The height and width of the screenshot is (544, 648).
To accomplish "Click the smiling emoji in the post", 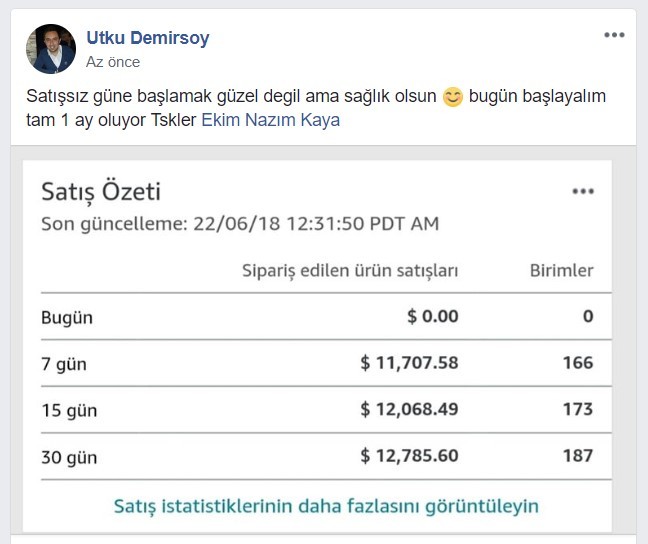I will click(453, 97).
